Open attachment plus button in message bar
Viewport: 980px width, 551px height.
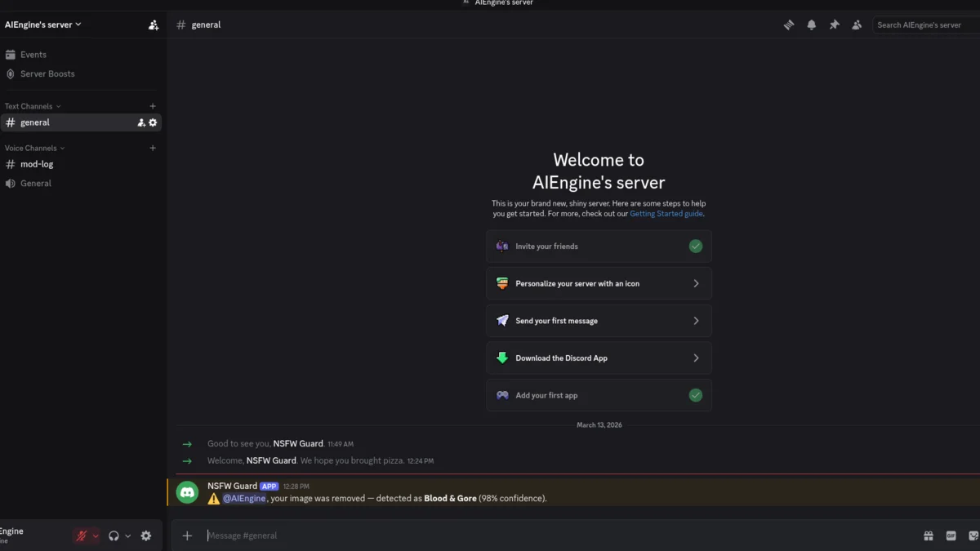(x=187, y=535)
